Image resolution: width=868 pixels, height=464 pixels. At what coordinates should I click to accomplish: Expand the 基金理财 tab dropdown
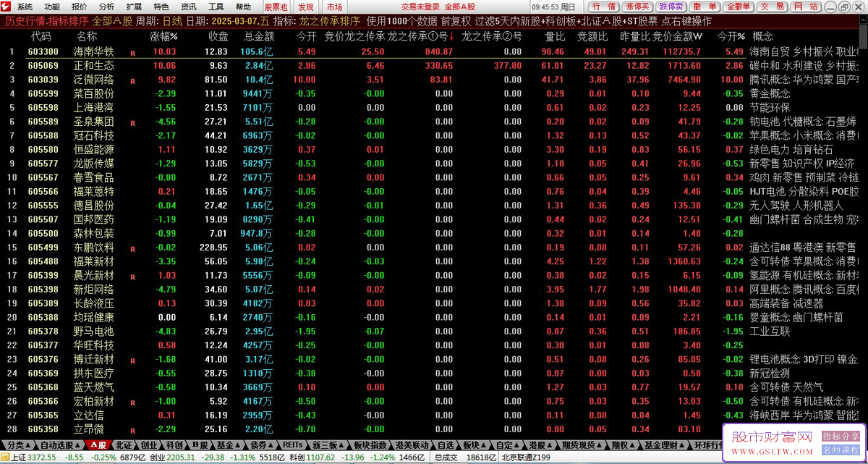coord(665,444)
